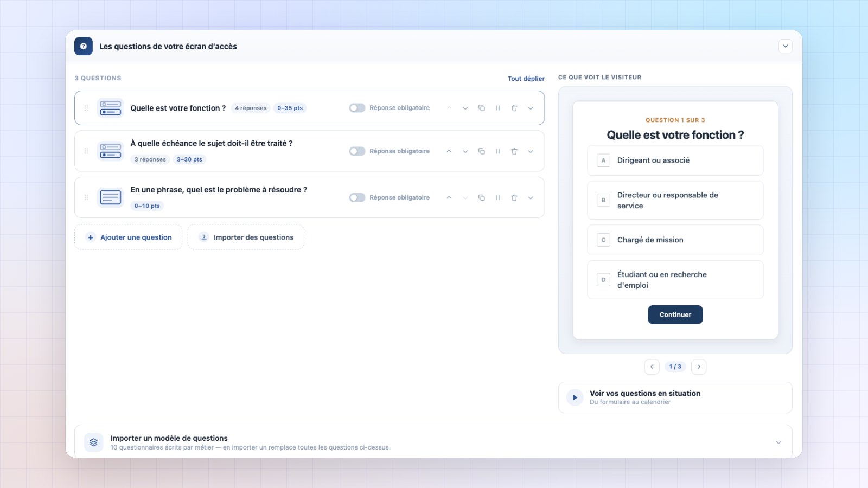The width and height of the screenshot is (868, 488).
Task: Expand 'Importer un modèle de questions' section
Action: pyautogui.click(x=778, y=442)
